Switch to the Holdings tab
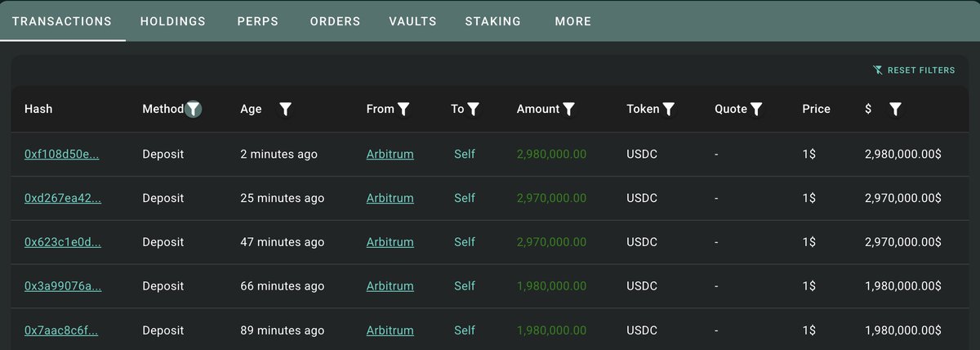Image resolution: width=980 pixels, height=350 pixels. coord(173,21)
